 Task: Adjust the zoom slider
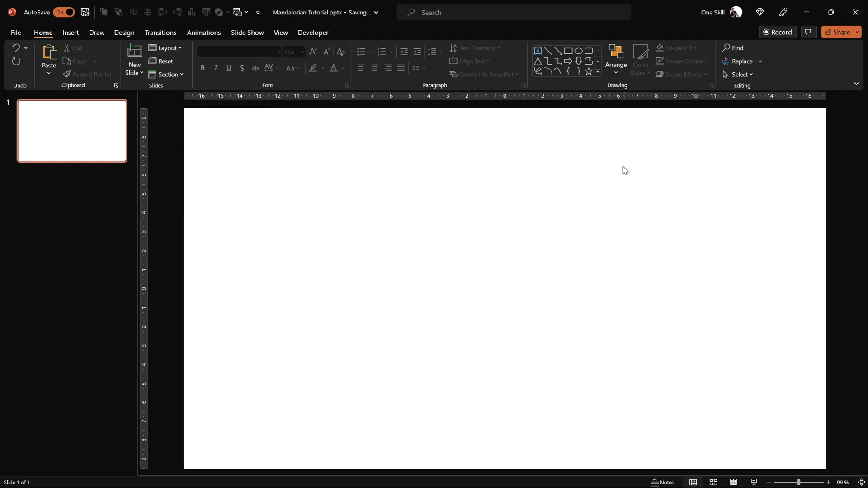point(798,482)
